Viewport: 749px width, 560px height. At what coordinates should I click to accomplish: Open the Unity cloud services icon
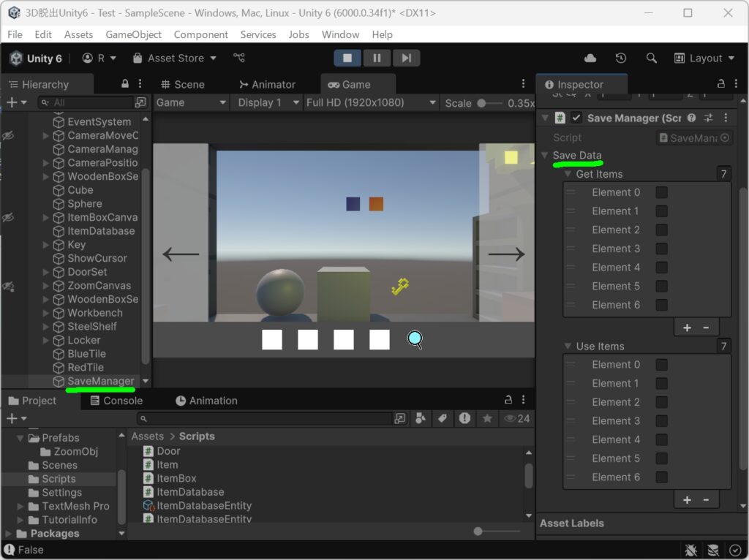590,58
